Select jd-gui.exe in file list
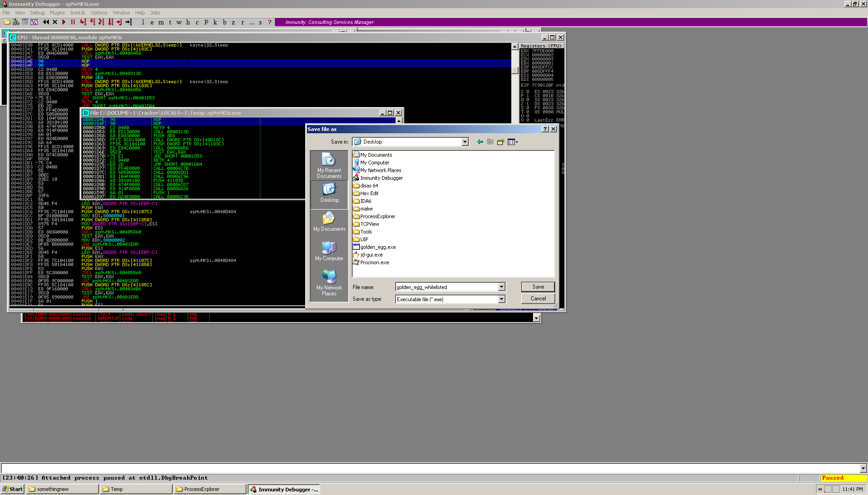 tap(368, 255)
